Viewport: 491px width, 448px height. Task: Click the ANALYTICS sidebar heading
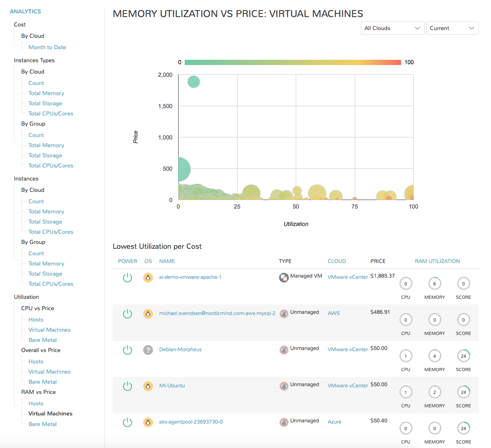point(25,11)
